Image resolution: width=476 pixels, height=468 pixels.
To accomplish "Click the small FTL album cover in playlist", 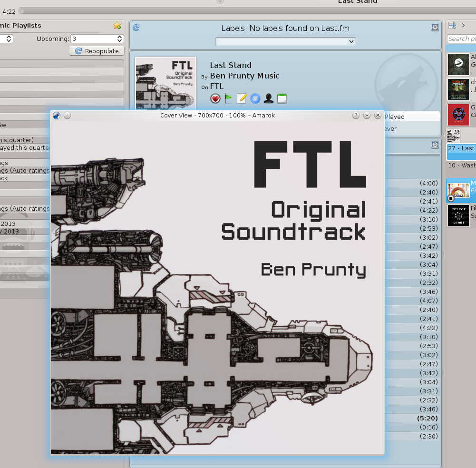I will coord(454,135).
